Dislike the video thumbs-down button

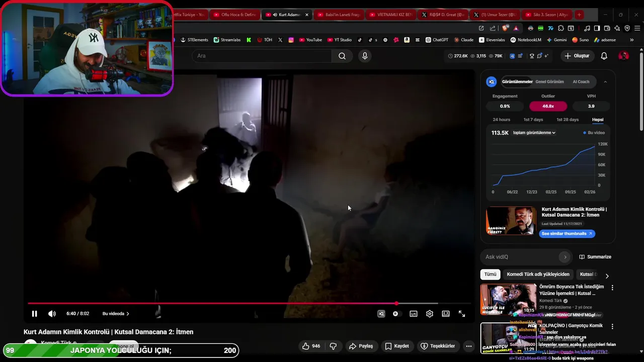click(x=333, y=346)
